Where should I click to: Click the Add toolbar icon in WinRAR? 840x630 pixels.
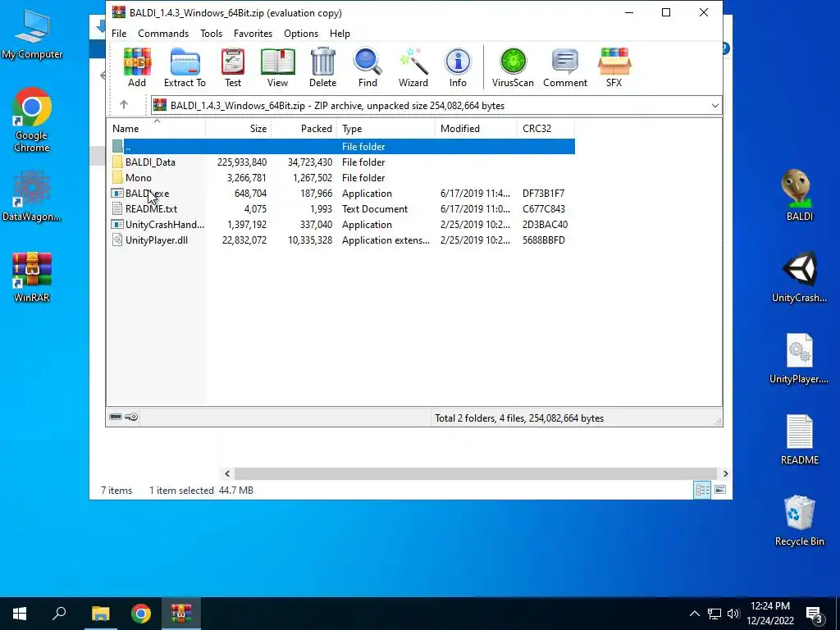pyautogui.click(x=137, y=67)
